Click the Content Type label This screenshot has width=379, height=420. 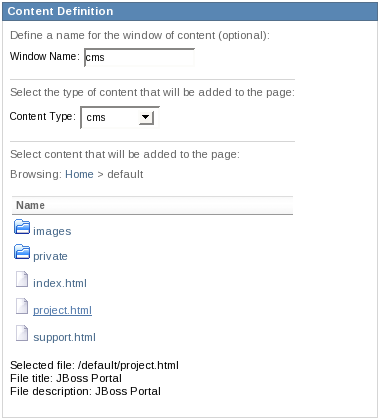[x=43, y=116]
